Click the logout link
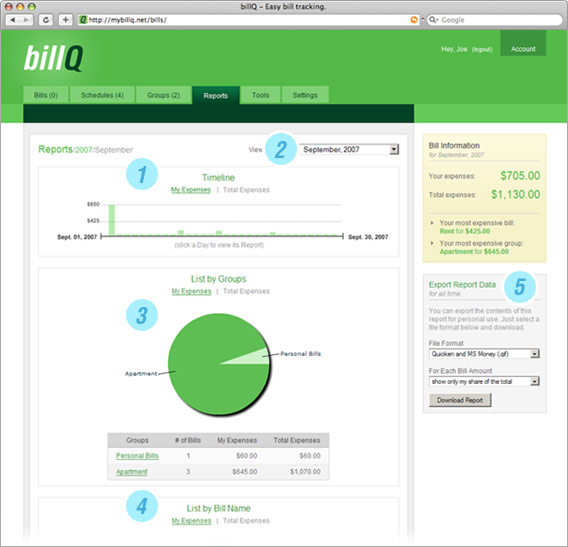The height and width of the screenshot is (547, 568). (482, 49)
